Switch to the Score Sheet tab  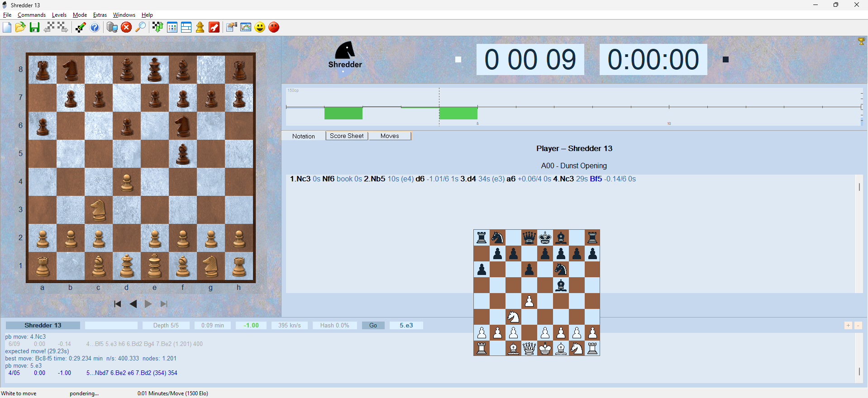tap(347, 136)
